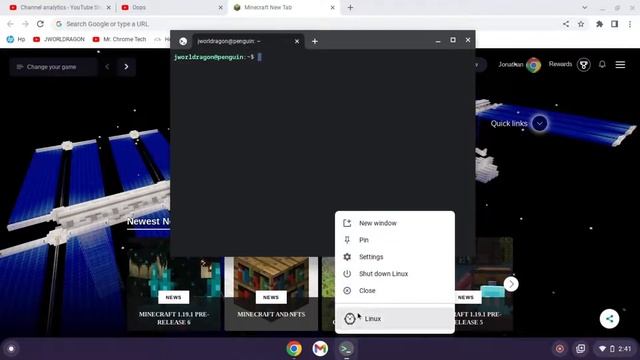
Task: Open Jonathan profile avatar
Action: [x=533, y=64]
